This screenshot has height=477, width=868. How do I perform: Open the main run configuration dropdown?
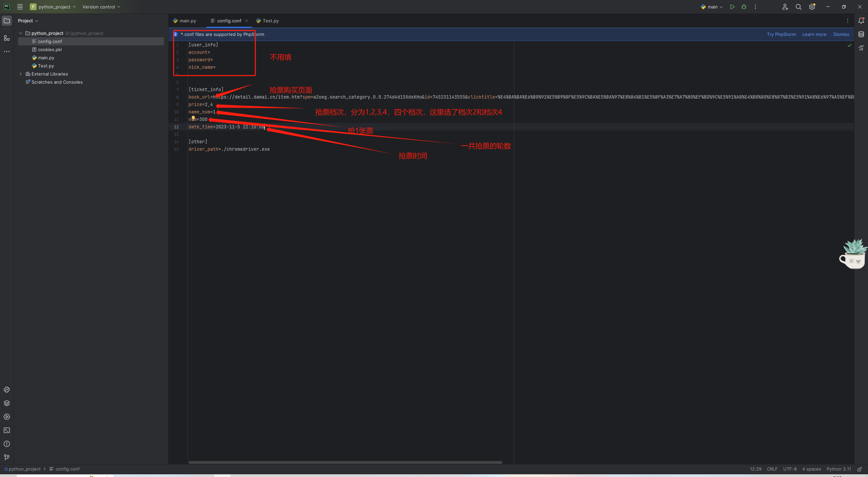[x=712, y=7]
